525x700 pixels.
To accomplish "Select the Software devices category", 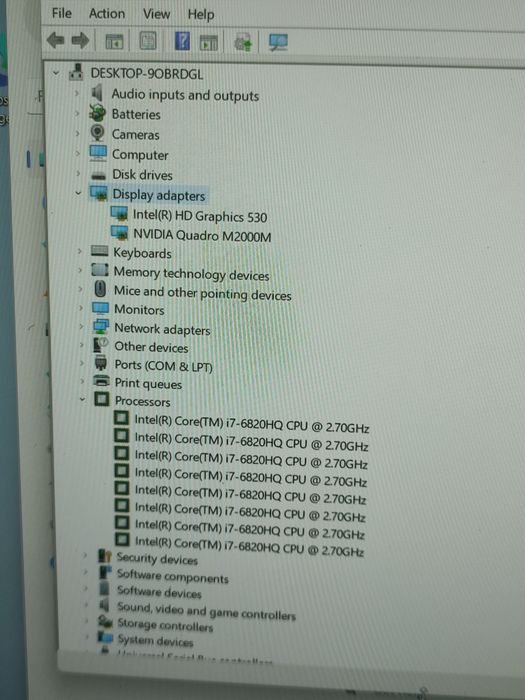I will point(159,592).
